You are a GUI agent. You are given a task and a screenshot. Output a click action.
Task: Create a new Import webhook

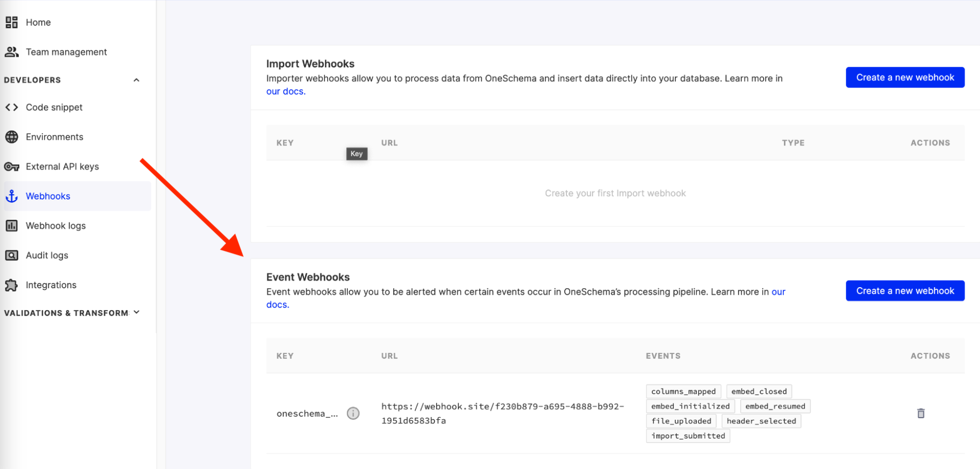[x=905, y=78]
